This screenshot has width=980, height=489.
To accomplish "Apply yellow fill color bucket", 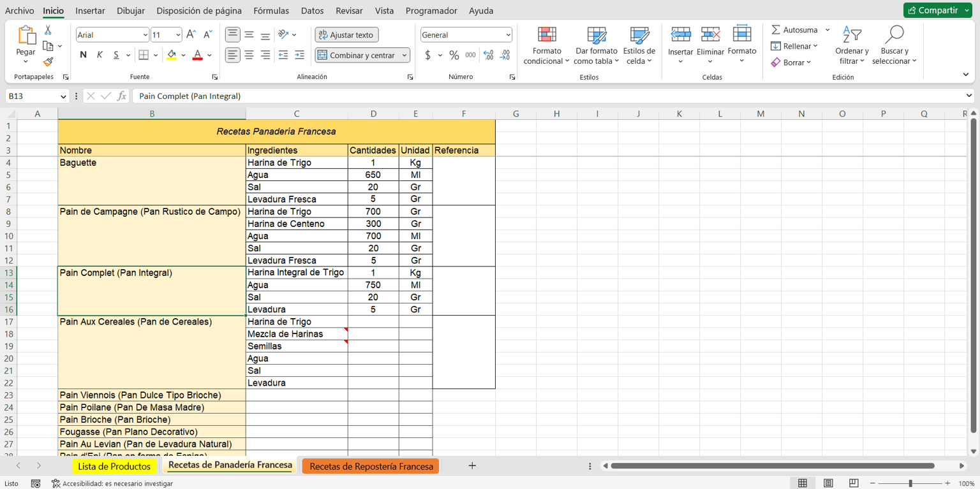I will [x=172, y=55].
